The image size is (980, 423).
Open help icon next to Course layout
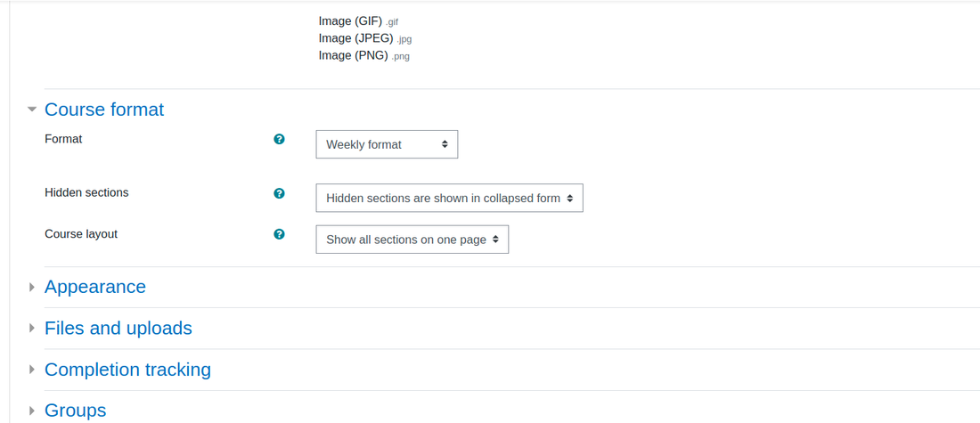pos(280,234)
